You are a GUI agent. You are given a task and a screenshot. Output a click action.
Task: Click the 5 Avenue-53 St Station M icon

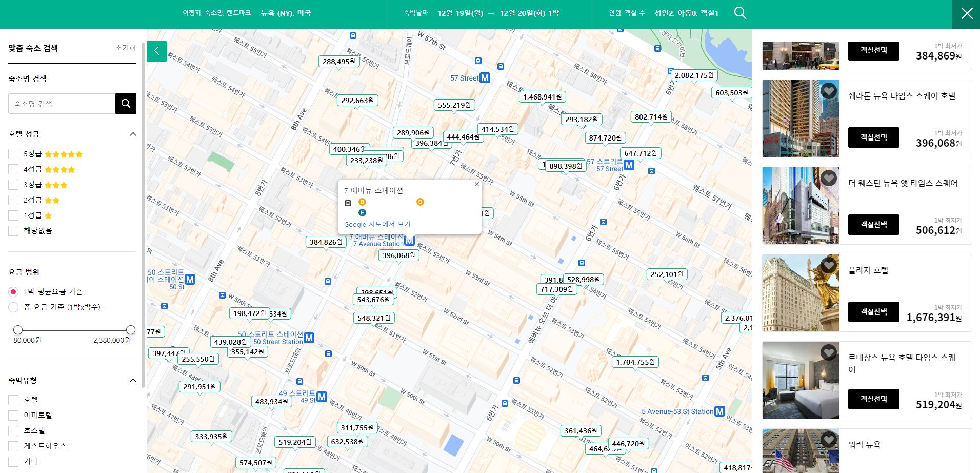pyautogui.click(x=720, y=411)
